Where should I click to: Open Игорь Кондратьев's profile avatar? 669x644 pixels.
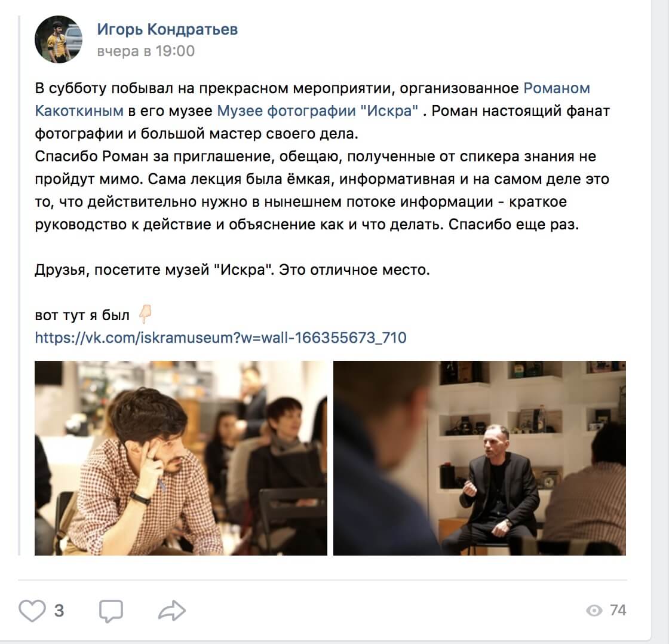(x=59, y=39)
